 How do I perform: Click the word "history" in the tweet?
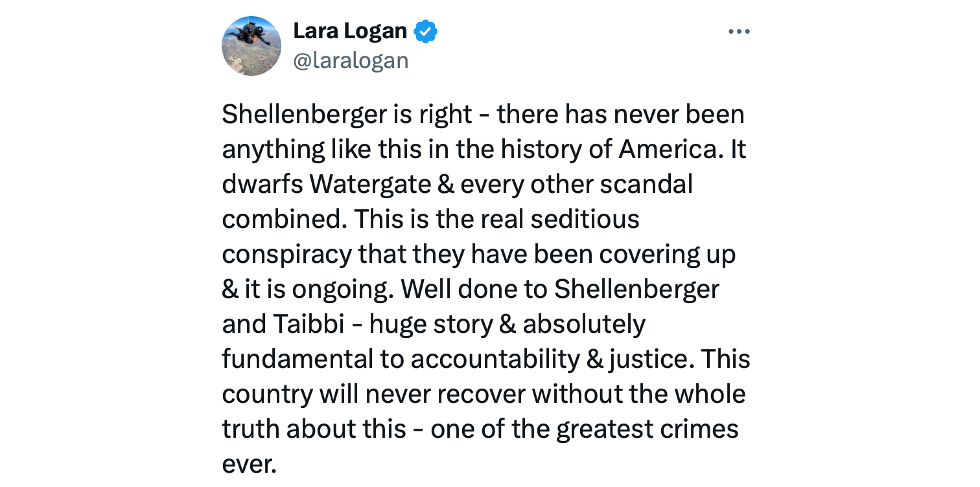[x=531, y=150]
